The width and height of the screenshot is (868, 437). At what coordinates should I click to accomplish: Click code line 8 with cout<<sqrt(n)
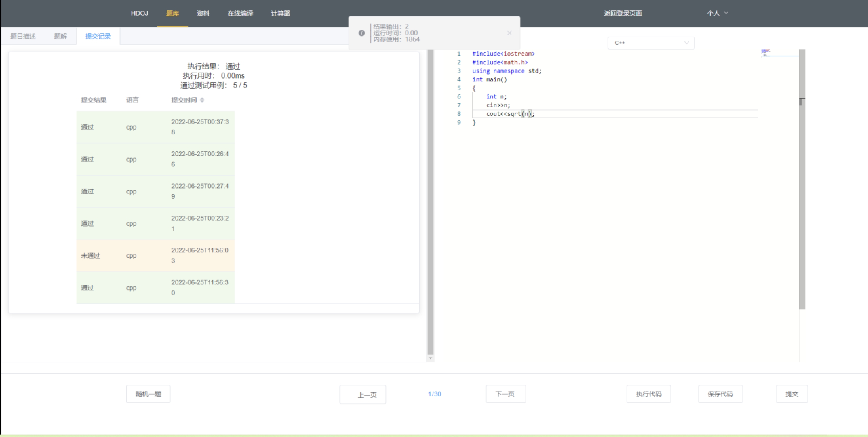point(510,114)
